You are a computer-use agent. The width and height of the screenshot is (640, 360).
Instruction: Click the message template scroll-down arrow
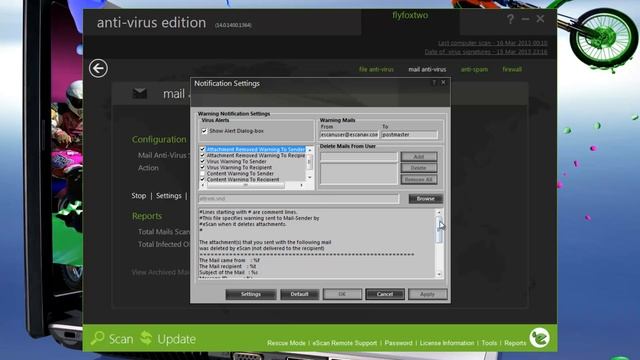click(439, 274)
